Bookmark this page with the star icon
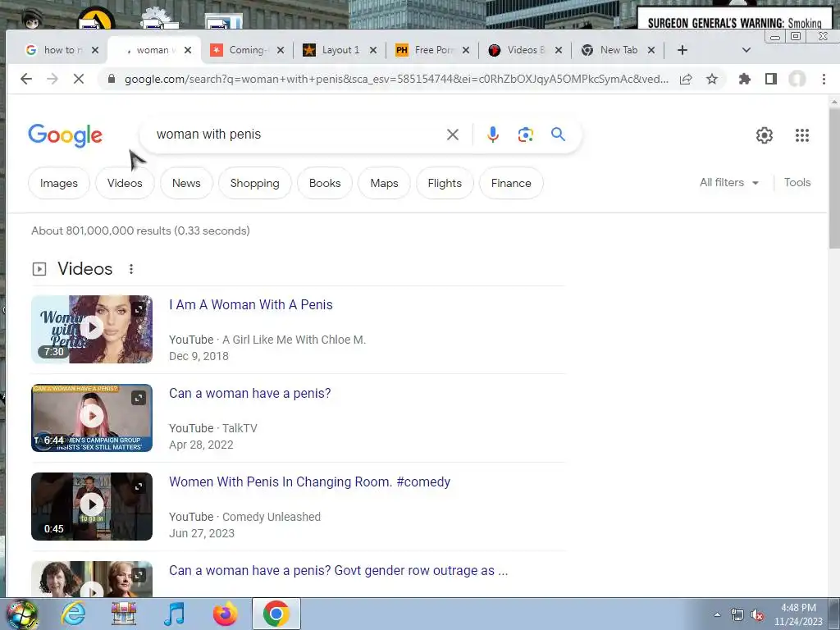840x630 pixels. click(711, 80)
